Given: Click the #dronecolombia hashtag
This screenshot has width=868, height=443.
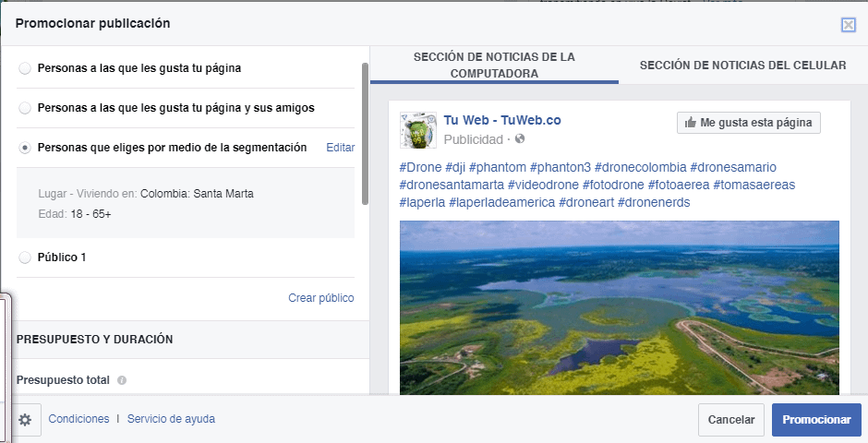Looking at the screenshot, I should point(641,167).
